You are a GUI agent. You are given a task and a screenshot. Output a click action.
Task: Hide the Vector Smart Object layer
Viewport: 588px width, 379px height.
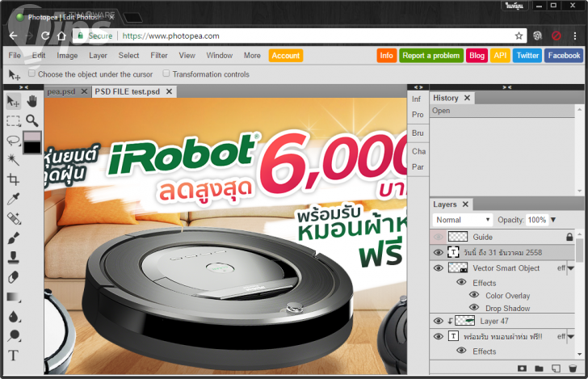pyautogui.click(x=438, y=268)
